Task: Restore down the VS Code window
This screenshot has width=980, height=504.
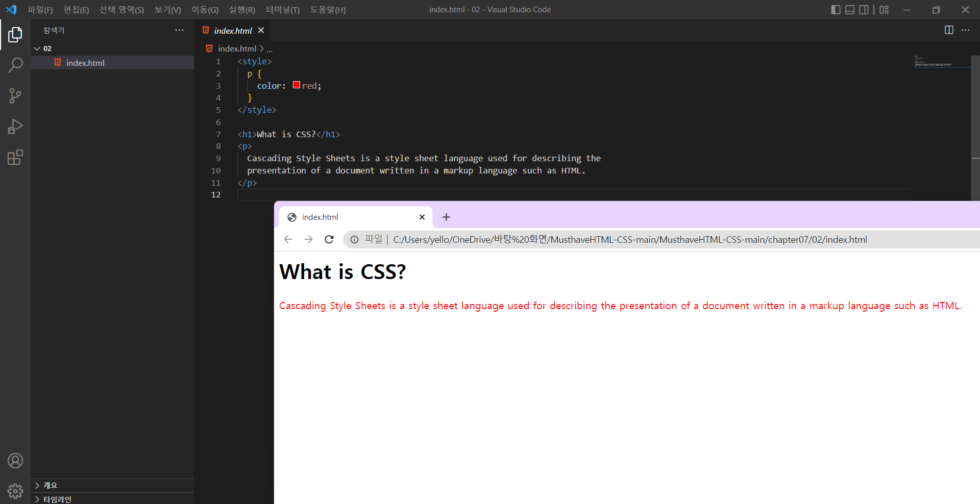Action: pos(936,10)
